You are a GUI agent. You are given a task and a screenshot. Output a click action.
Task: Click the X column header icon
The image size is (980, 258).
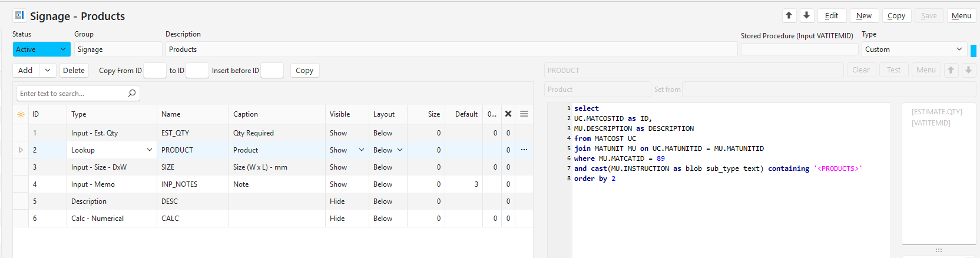coord(508,114)
